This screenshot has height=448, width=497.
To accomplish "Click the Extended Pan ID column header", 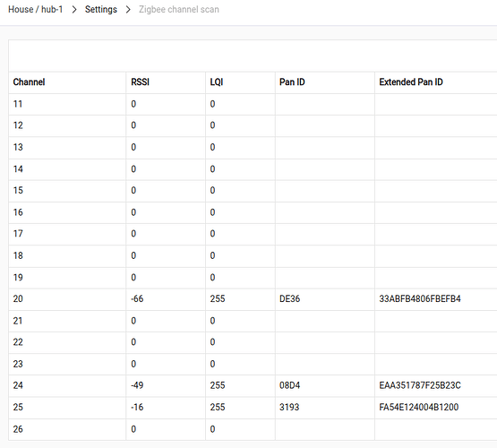I will tap(411, 82).
